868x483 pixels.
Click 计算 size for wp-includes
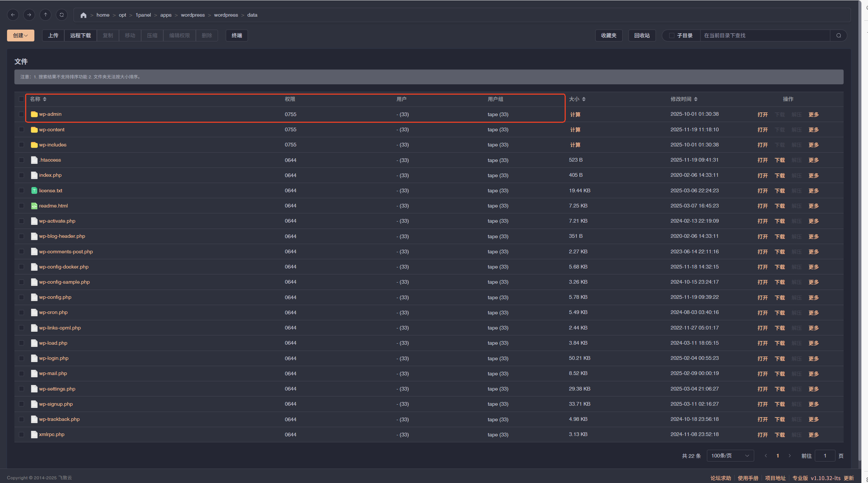(575, 145)
